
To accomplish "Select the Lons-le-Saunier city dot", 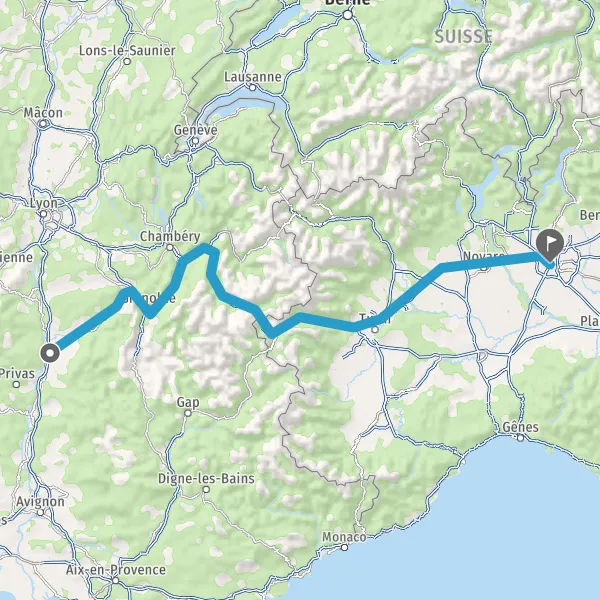I will coord(127,61).
